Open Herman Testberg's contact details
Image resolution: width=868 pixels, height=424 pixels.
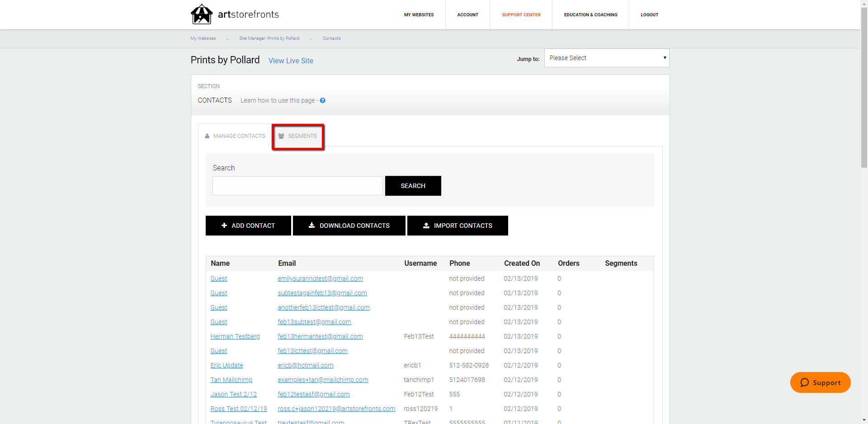pyautogui.click(x=235, y=336)
